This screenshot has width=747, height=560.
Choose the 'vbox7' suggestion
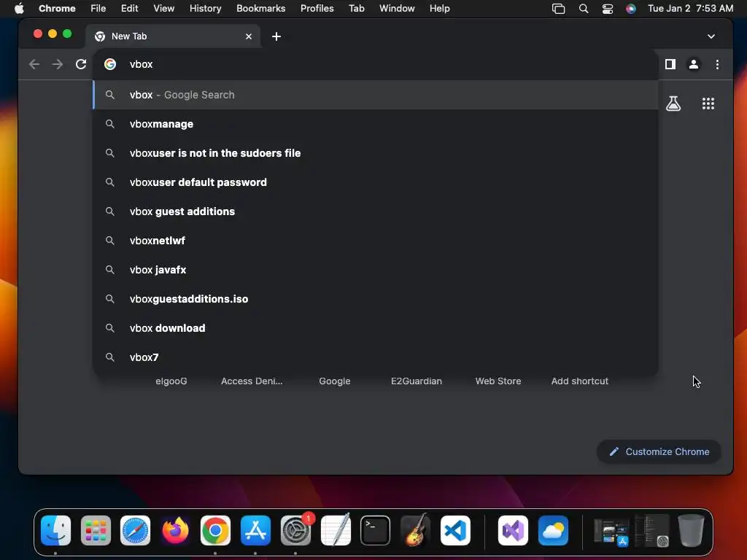(376, 357)
